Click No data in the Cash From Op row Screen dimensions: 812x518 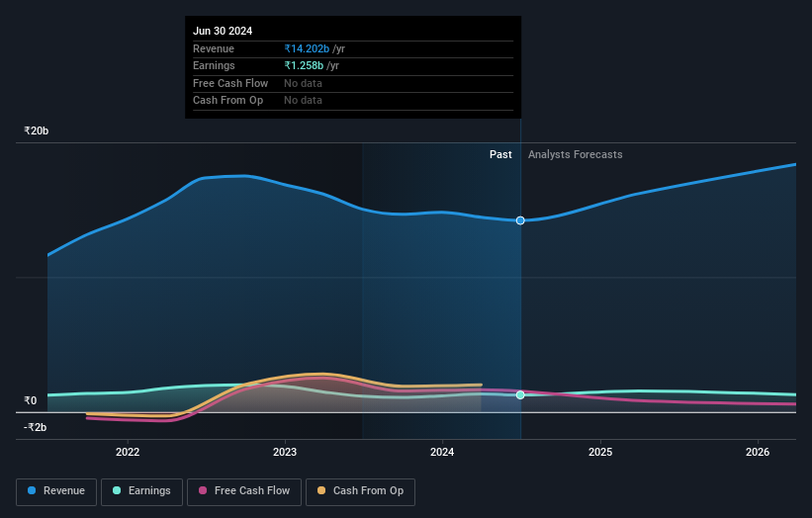[303, 101]
